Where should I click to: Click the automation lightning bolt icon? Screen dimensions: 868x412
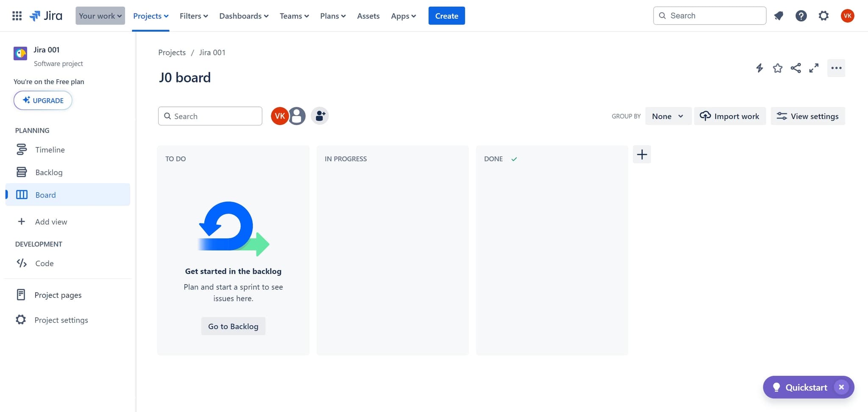[x=759, y=68]
